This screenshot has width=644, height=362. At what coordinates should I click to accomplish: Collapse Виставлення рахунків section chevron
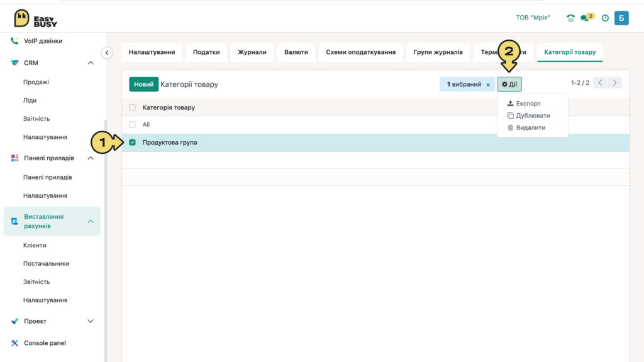coord(91,221)
